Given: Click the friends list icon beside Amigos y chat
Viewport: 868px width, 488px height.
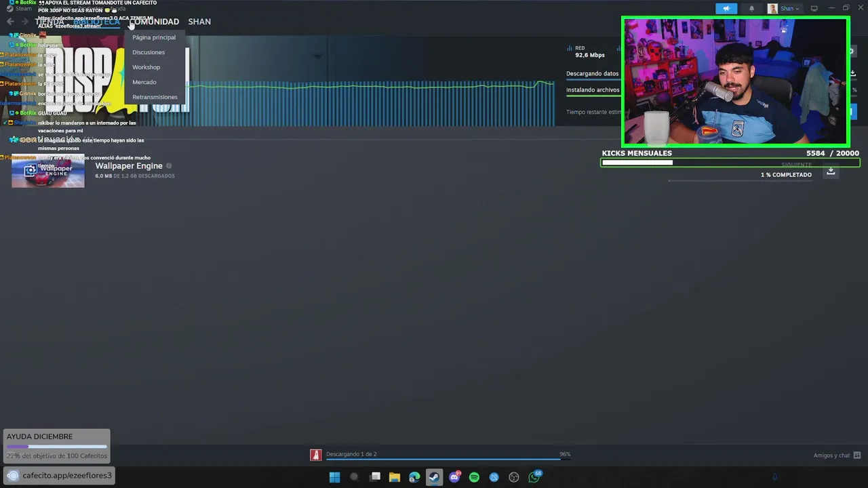Looking at the screenshot, I should [857, 455].
